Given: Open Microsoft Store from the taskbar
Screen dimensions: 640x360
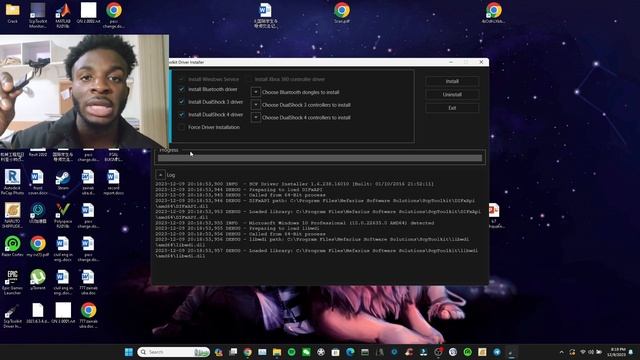Looking at the screenshot, I should tap(336, 352).
